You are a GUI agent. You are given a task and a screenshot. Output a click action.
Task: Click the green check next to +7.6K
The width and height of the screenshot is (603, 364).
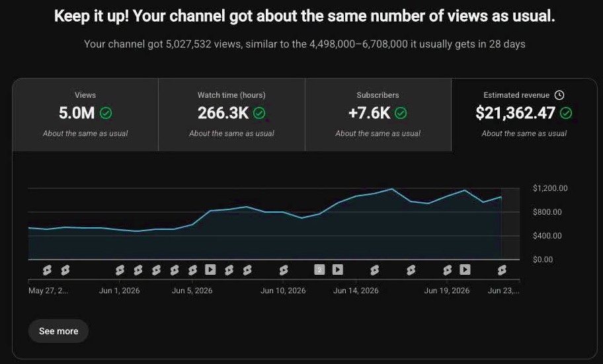tap(401, 113)
